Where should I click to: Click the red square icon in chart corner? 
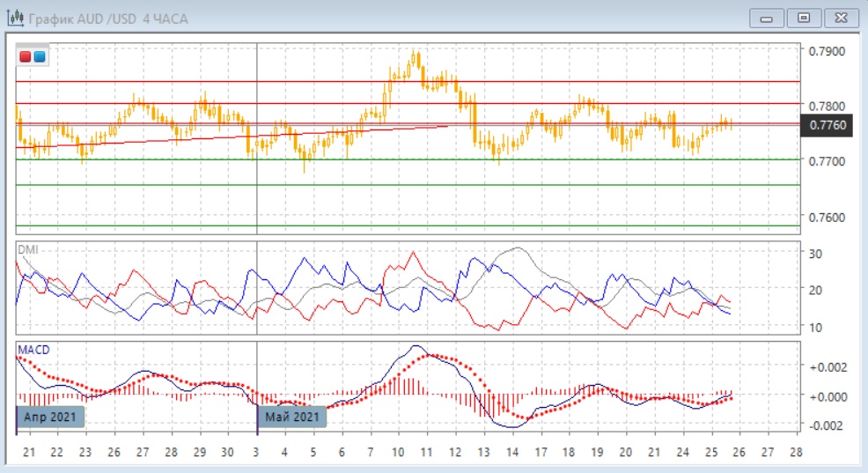[x=26, y=57]
